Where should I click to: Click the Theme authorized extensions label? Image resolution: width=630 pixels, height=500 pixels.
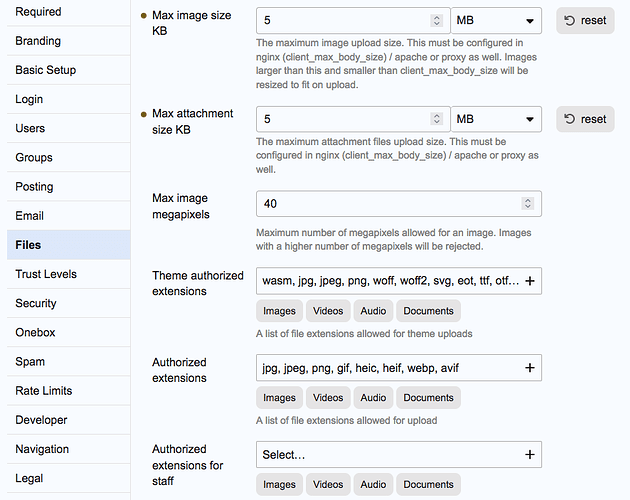[198, 283]
